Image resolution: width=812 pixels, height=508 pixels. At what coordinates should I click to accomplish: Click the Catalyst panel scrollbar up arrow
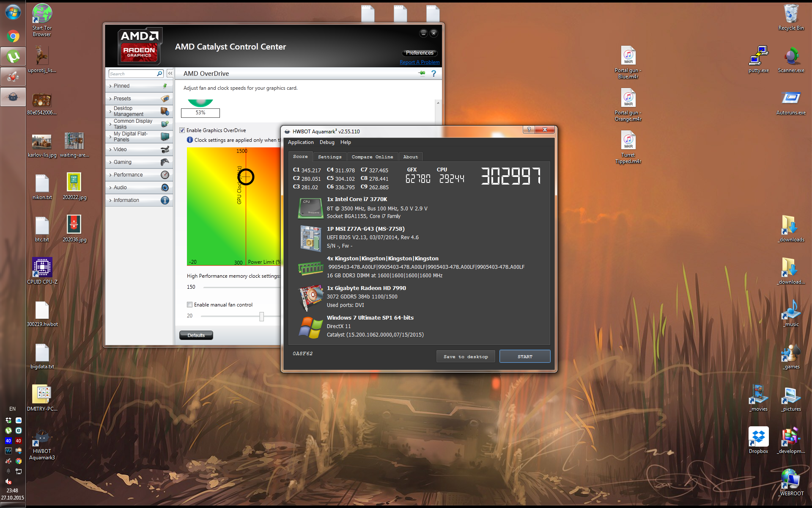[x=438, y=103]
